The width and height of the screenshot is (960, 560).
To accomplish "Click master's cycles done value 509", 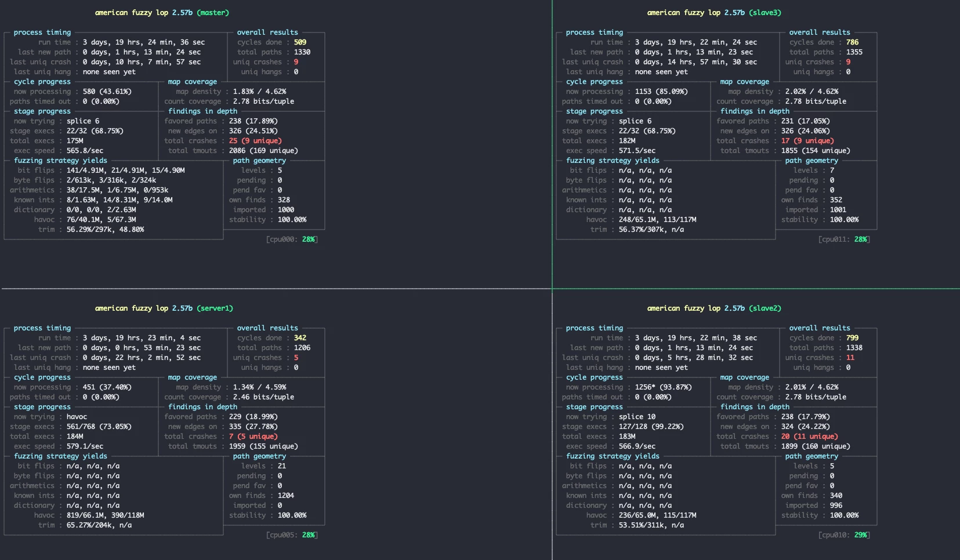I will (300, 42).
